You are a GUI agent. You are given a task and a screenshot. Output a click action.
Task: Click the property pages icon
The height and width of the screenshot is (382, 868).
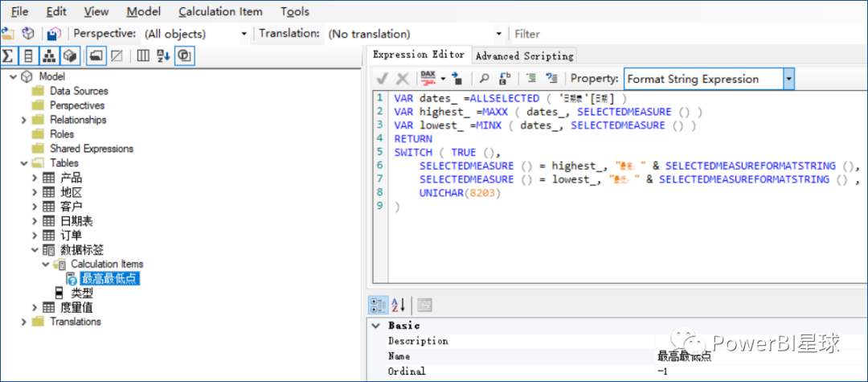[x=424, y=305]
